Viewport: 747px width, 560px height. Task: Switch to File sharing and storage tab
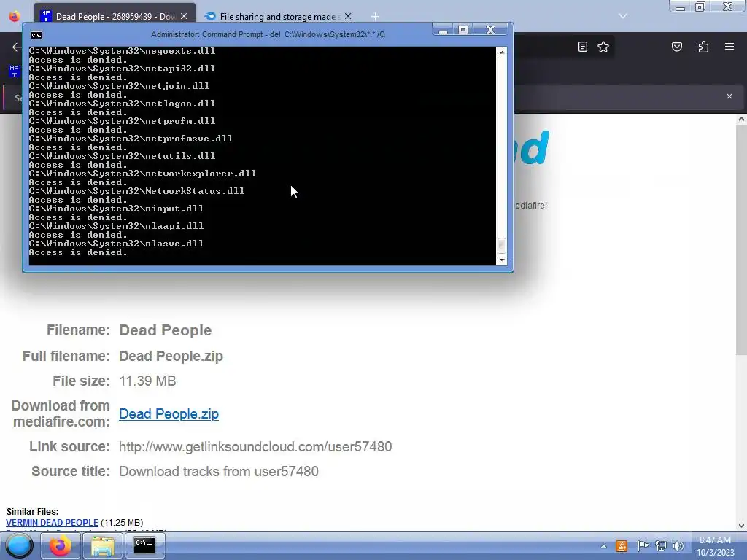tap(278, 16)
